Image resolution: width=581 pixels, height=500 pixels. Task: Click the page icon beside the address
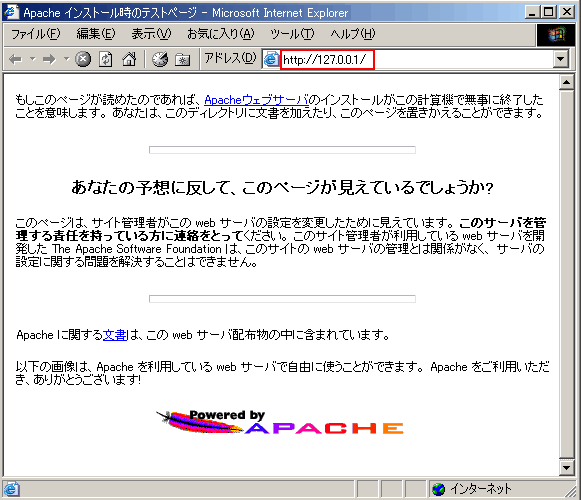pos(271,59)
